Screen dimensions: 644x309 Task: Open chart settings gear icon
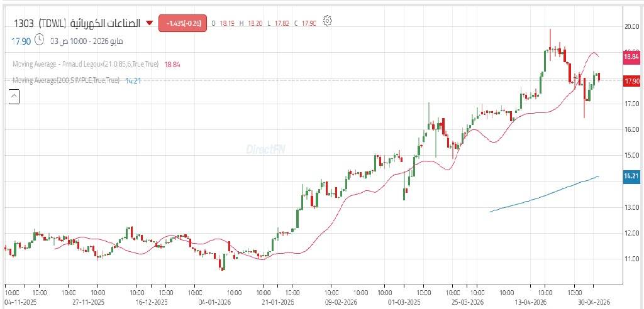pyautogui.click(x=327, y=21)
